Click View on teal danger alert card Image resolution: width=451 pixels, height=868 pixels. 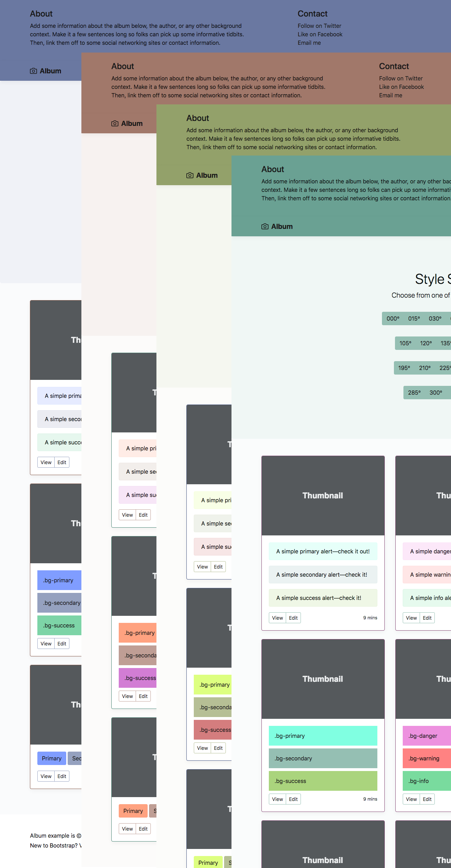[411, 618]
